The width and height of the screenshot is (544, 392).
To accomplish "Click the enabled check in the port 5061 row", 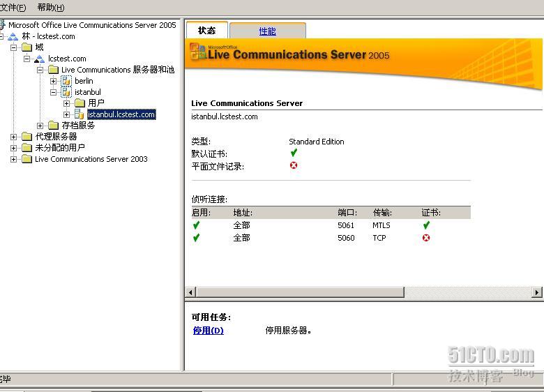I will [196, 225].
